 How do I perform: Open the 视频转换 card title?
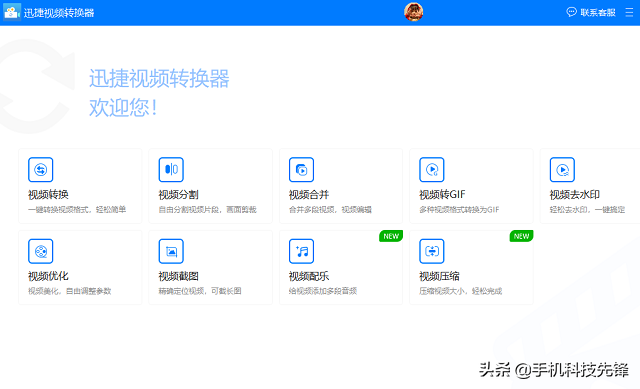pyautogui.click(x=48, y=195)
